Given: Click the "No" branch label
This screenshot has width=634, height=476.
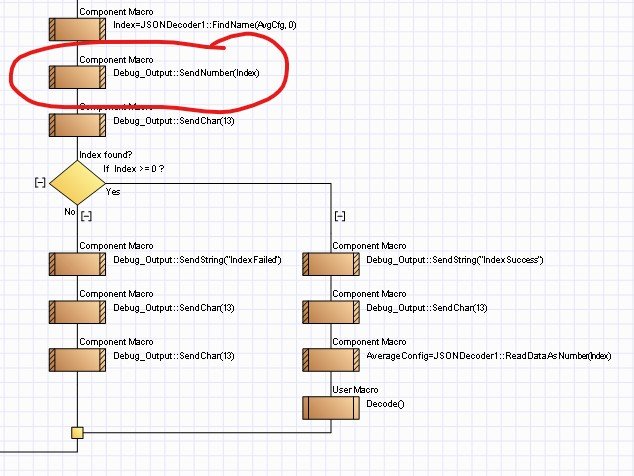Looking at the screenshot, I should pos(70,211).
